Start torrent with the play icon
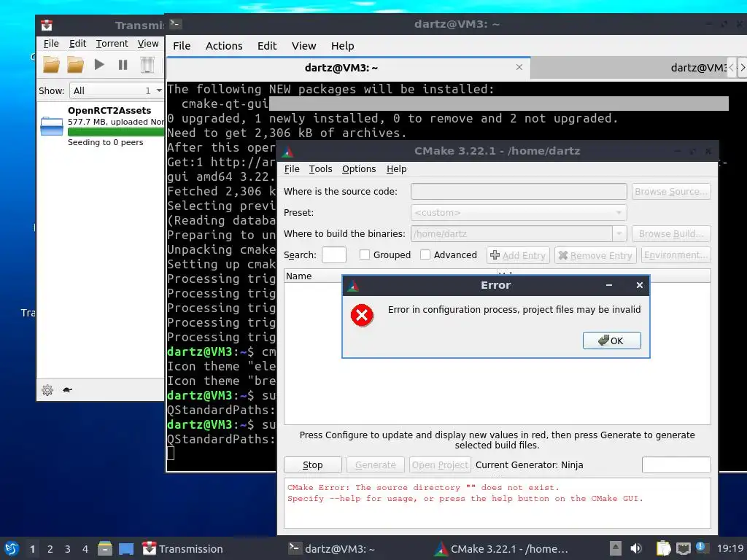The width and height of the screenshot is (747, 560). tap(99, 64)
